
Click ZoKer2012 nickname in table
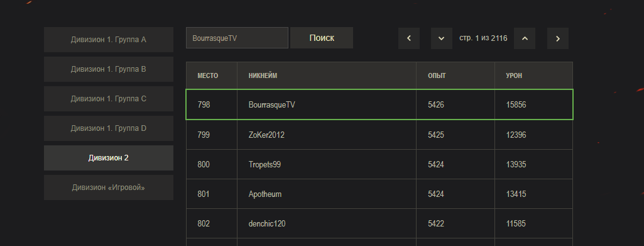coord(266,135)
